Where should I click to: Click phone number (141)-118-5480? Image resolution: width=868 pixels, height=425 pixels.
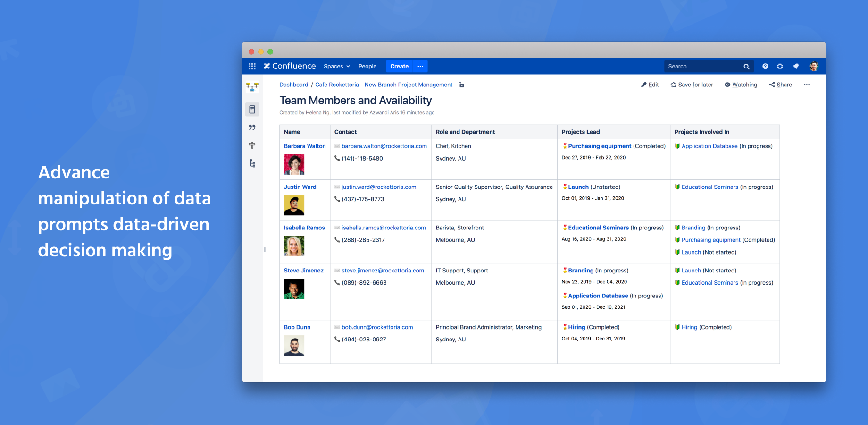(x=362, y=159)
